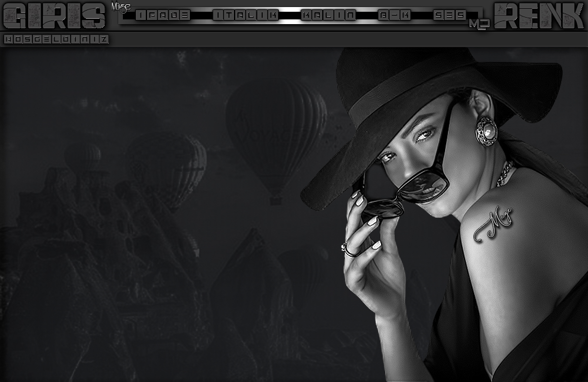Screen dimensions: 588x382
Task: Toggle the SES sound option
Action: (x=450, y=15)
